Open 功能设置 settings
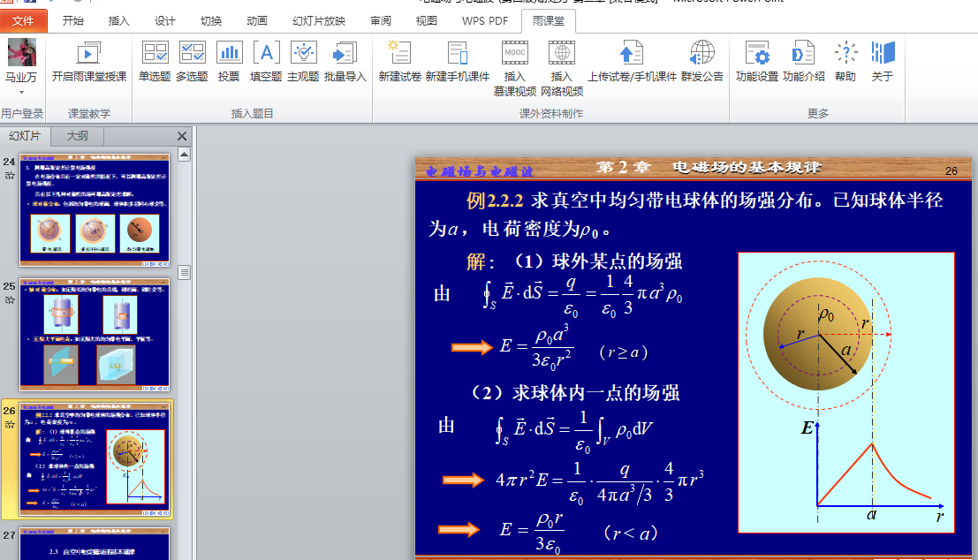Image resolution: width=978 pixels, height=560 pixels. pyautogui.click(x=756, y=60)
